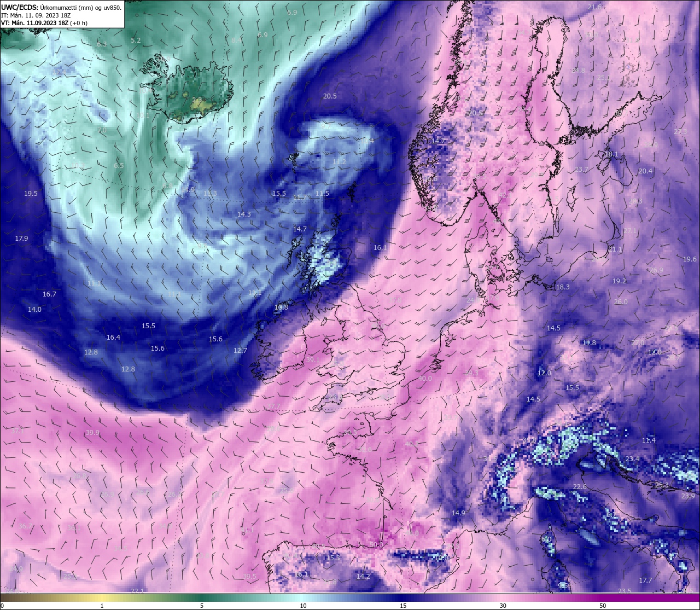This screenshot has width=700, height=610.
Task: Click the 23.4 map value
Action: pos(632,459)
